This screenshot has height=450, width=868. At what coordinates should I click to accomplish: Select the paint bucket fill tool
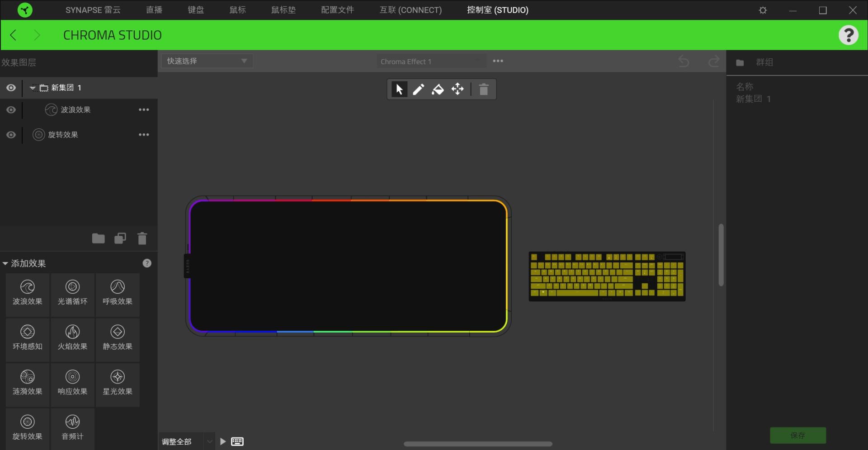(438, 89)
